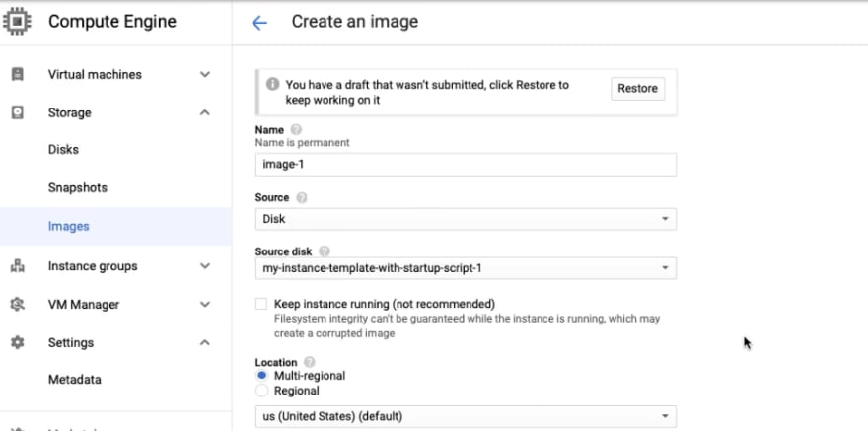Go back using the blue arrow

pos(259,22)
